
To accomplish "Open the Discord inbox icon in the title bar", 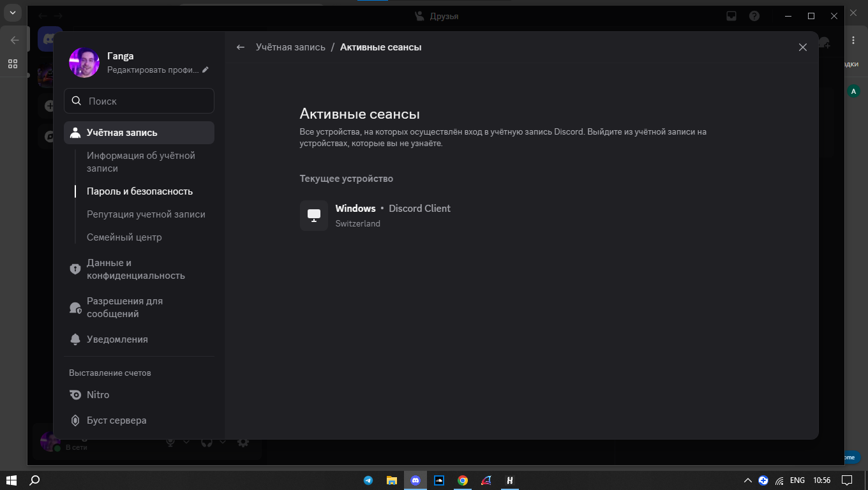I will (731, 16).
